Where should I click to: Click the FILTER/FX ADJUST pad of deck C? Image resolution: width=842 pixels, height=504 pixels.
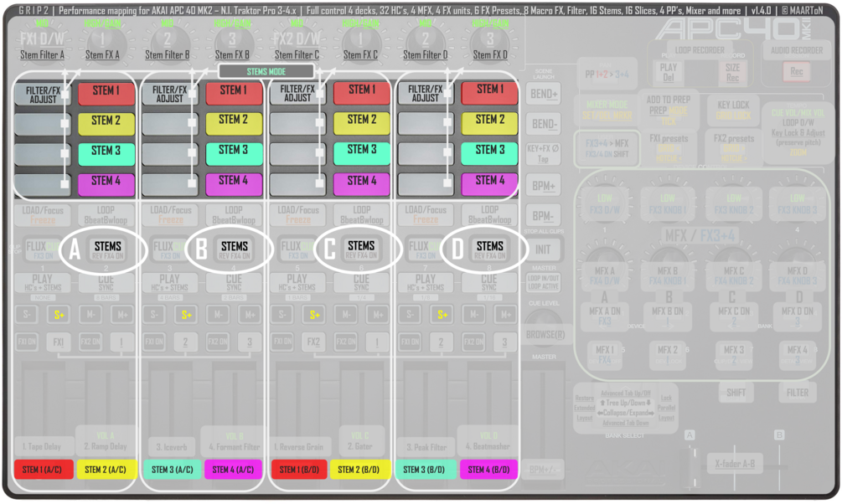point(297,93)
